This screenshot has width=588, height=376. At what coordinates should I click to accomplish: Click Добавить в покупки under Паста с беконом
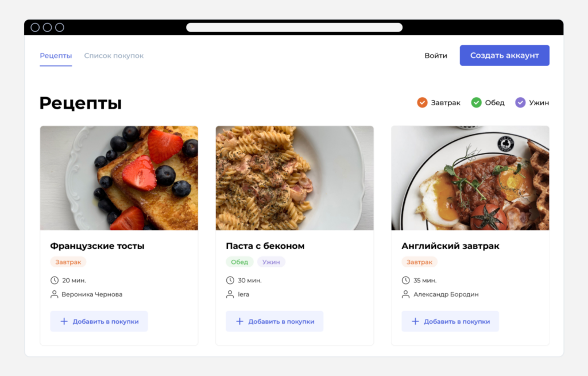(x=274, y=321)
